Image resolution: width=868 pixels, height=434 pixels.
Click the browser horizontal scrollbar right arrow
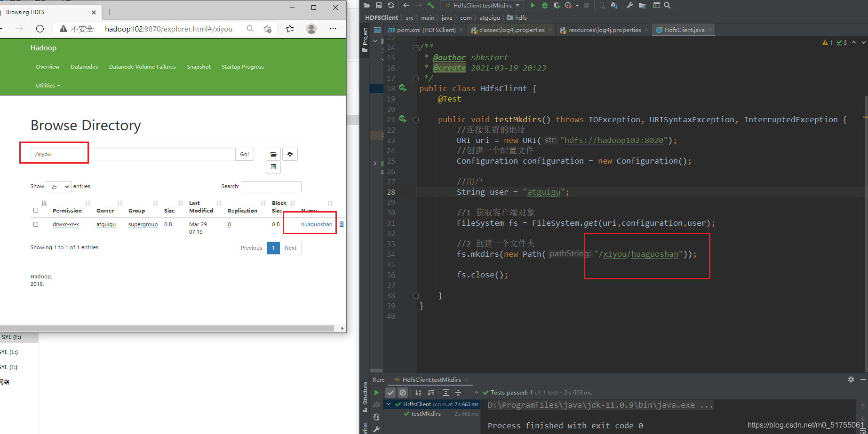(342, 328)
